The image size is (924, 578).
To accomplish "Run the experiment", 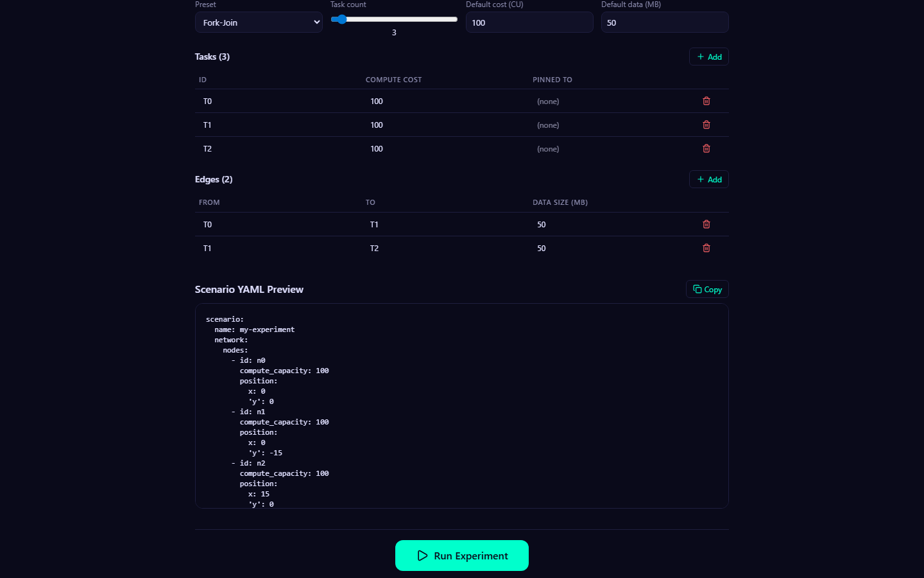I will coord(462,556).
